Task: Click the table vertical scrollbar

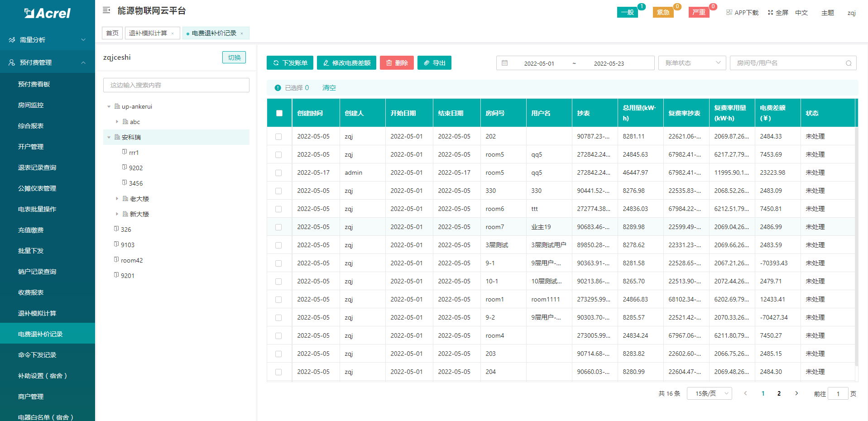Action: [x=856, y=246]
